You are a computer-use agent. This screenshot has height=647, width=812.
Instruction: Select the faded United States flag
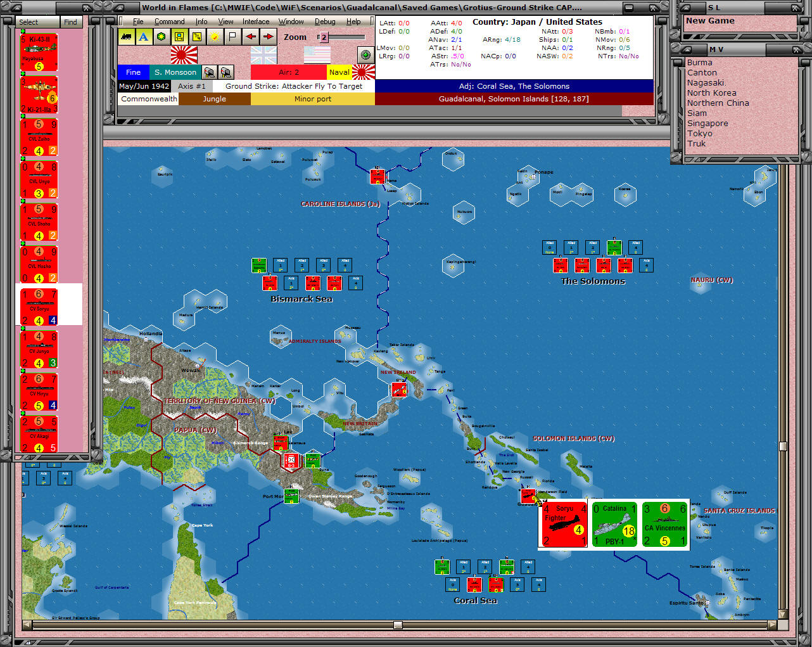(x=317, y=55)
